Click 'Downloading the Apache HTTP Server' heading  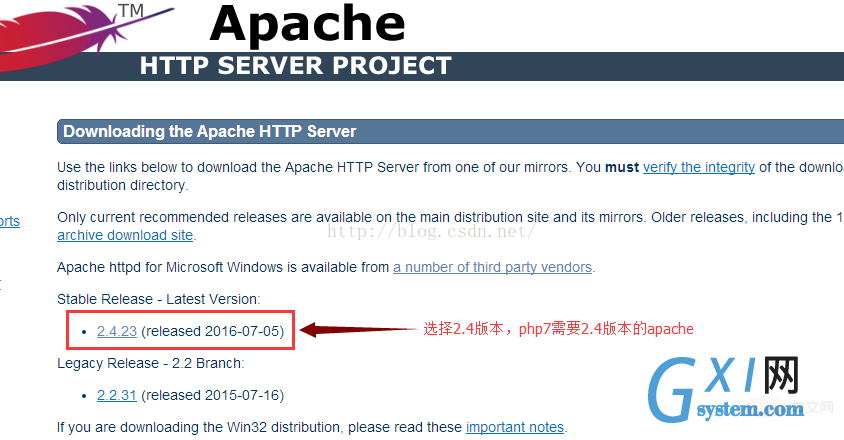tap(209, 131)
